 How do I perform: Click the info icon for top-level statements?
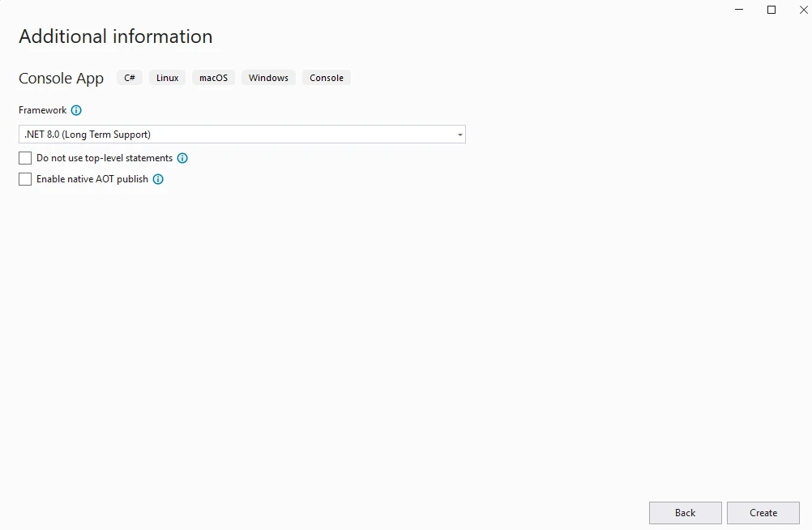(182, 158)
